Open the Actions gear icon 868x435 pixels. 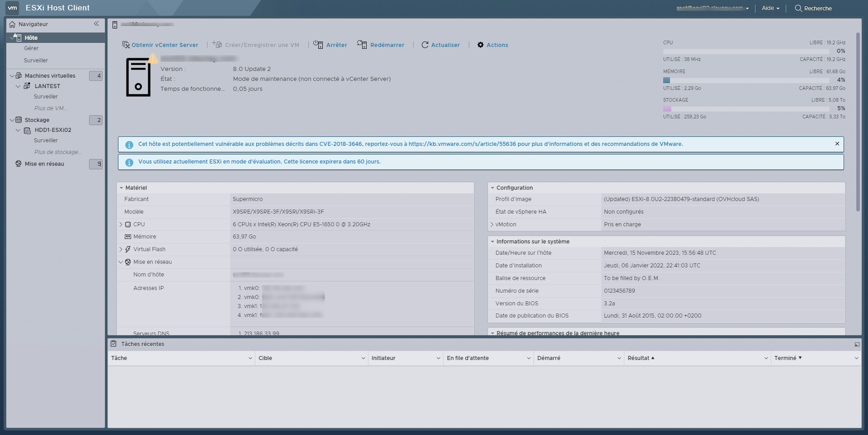point(481,45)
